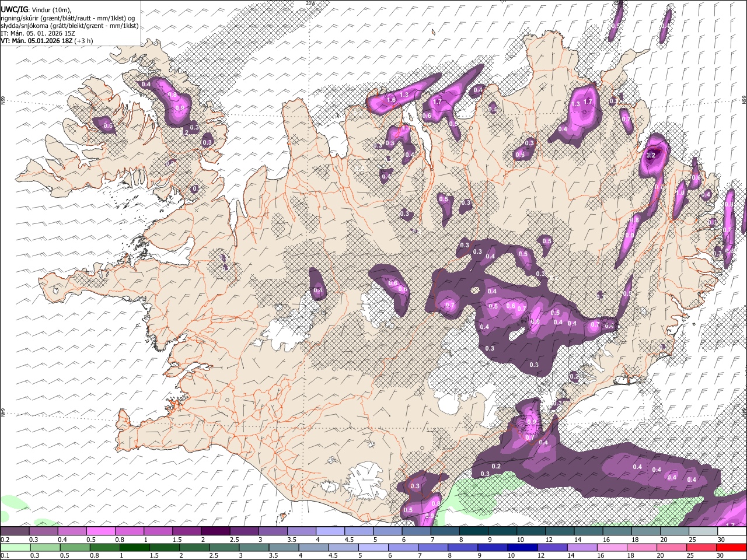Click the 'IT: Mán. 05. 01. 2026 15Z' line
The width and height of the screenshot is (747, 560).
click(38, 34)
